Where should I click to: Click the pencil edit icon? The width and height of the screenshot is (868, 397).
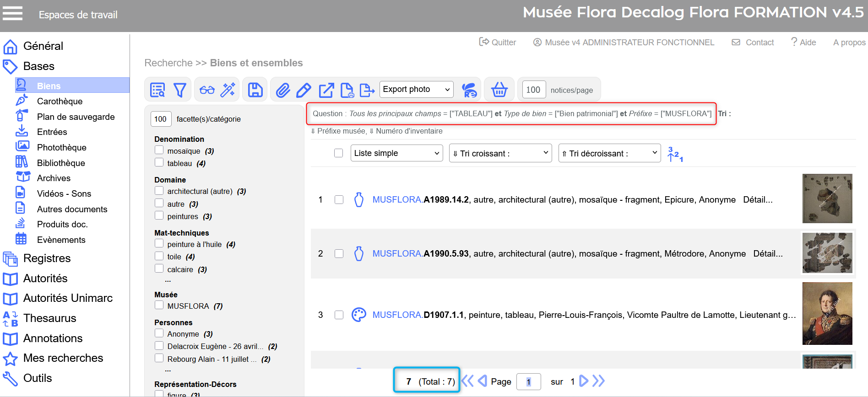(x=304, y=90)
